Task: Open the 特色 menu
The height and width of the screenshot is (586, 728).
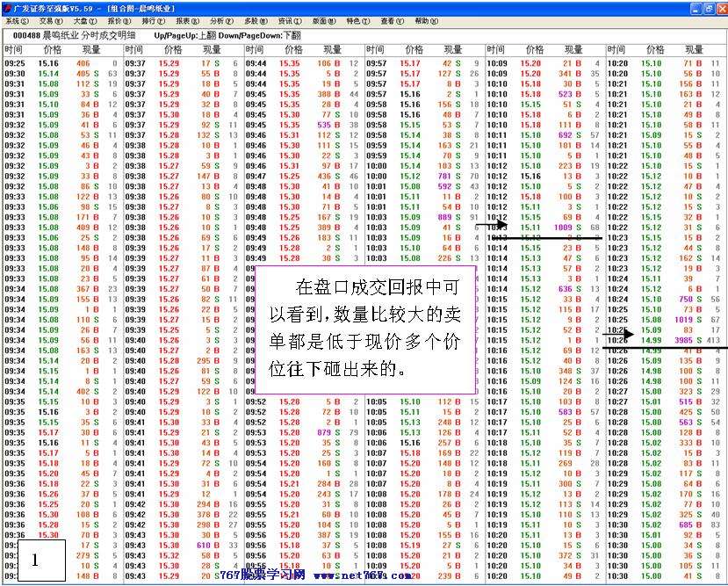Action: [x=358, y=21]
